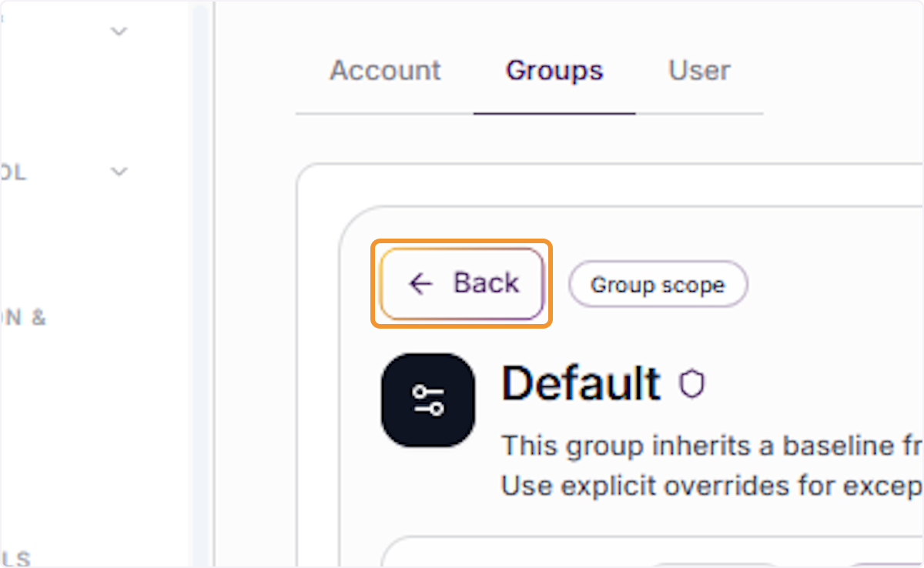The width and height of the screenshot is (924, 568).
Task: Select the User tab
Action: point(699,71)
